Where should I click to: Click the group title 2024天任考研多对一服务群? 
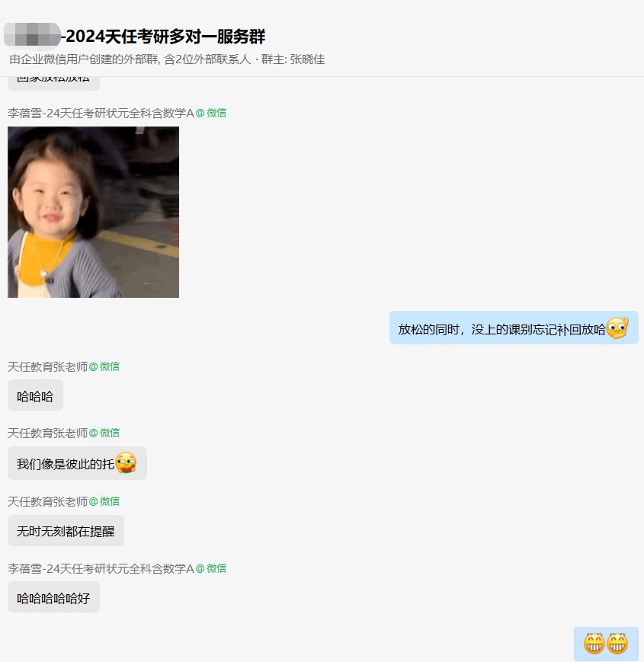pos(163,37)
